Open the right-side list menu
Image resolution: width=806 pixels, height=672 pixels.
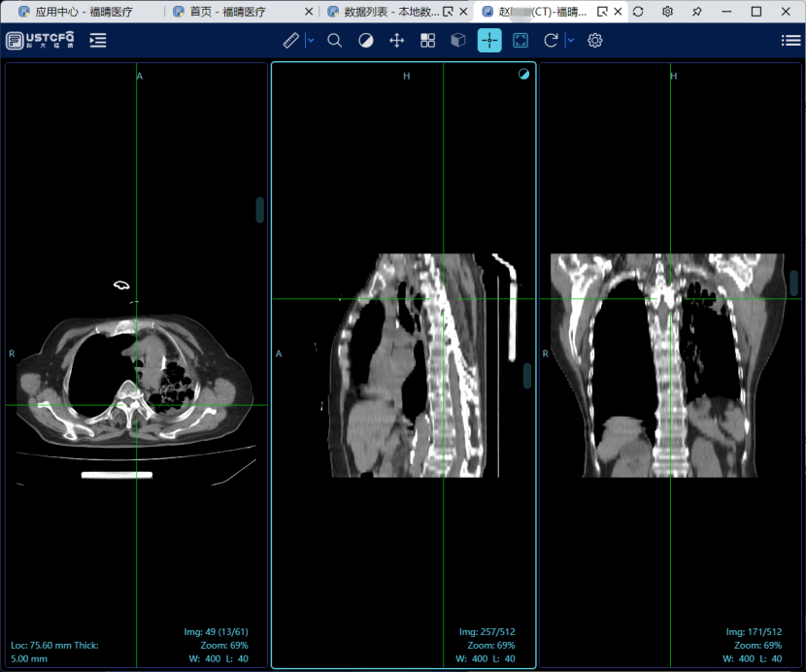790,41
